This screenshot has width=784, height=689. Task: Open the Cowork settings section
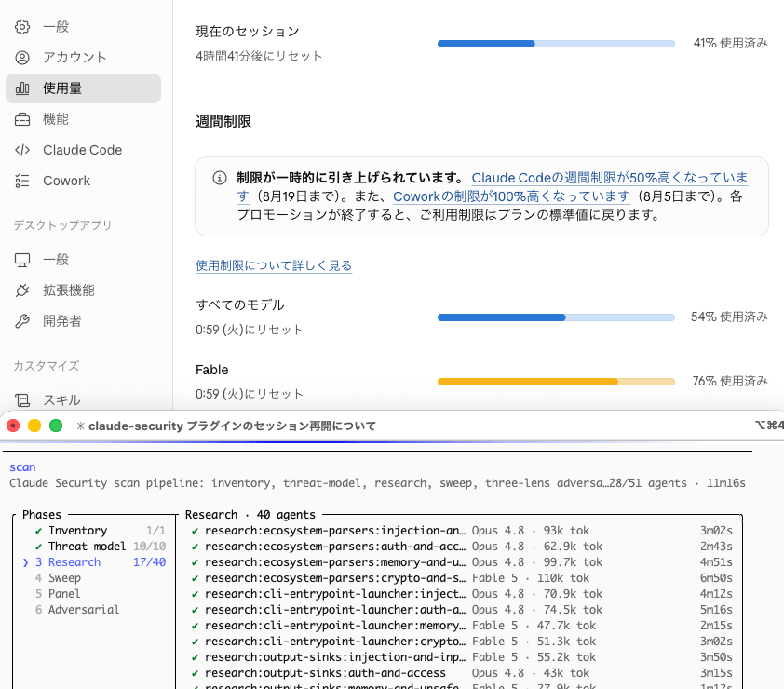tap(83, 181)
